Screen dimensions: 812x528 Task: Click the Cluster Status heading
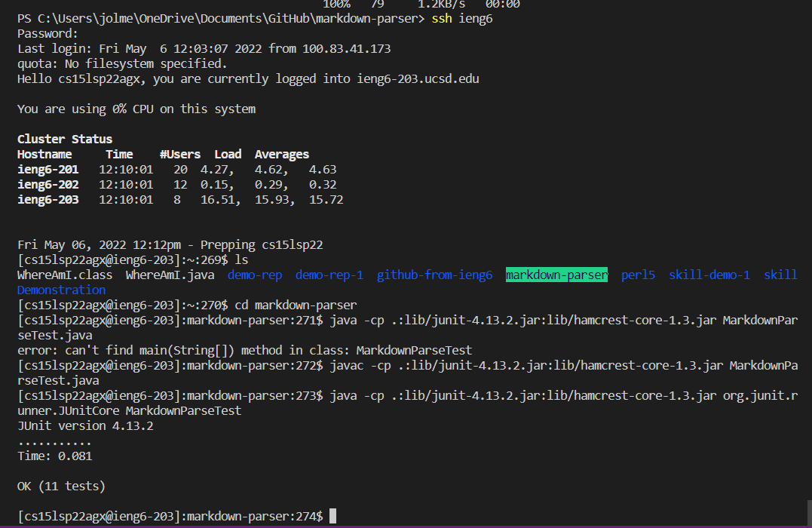[x=65, y=139]
